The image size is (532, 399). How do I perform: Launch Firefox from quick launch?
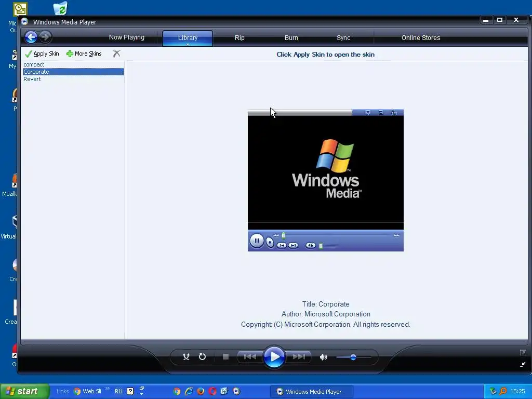click(201, 391)
